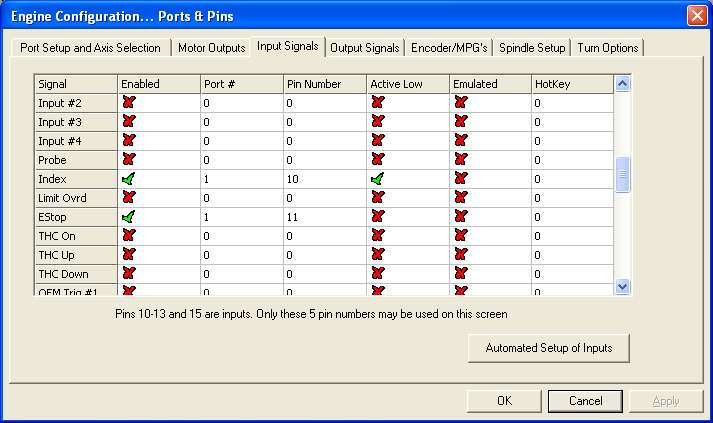Select Index Pin Number cell showing 10

325,179
